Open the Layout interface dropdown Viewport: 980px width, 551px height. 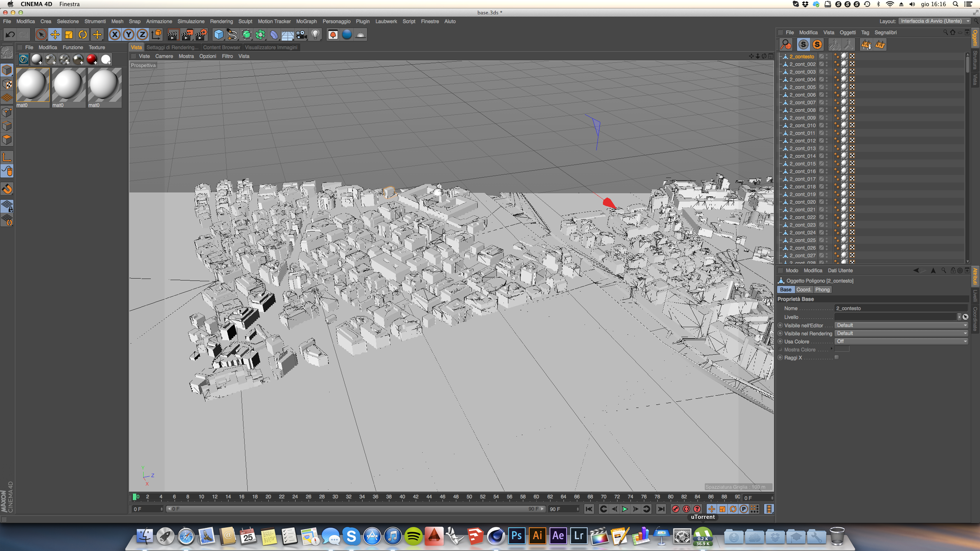[x=934, y=21]
